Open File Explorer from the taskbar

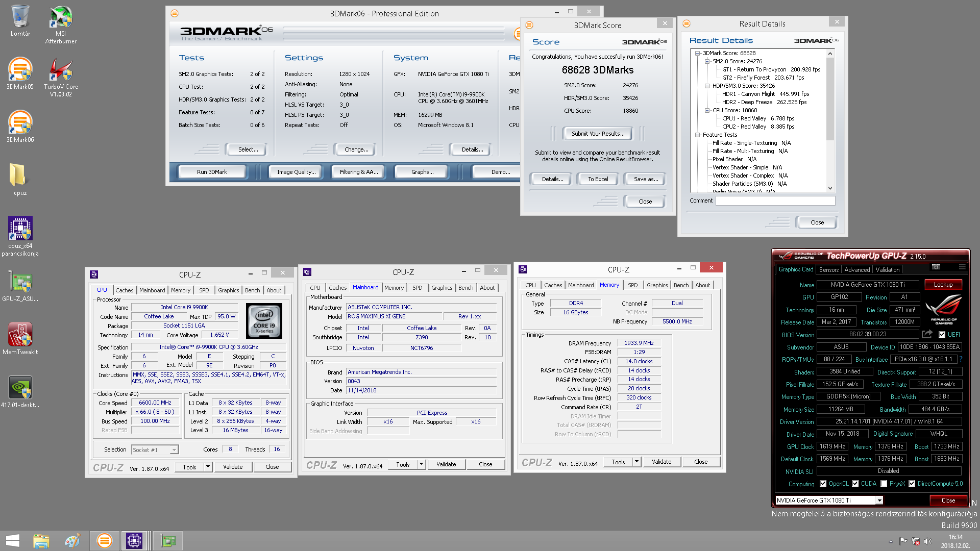point(41,541)
